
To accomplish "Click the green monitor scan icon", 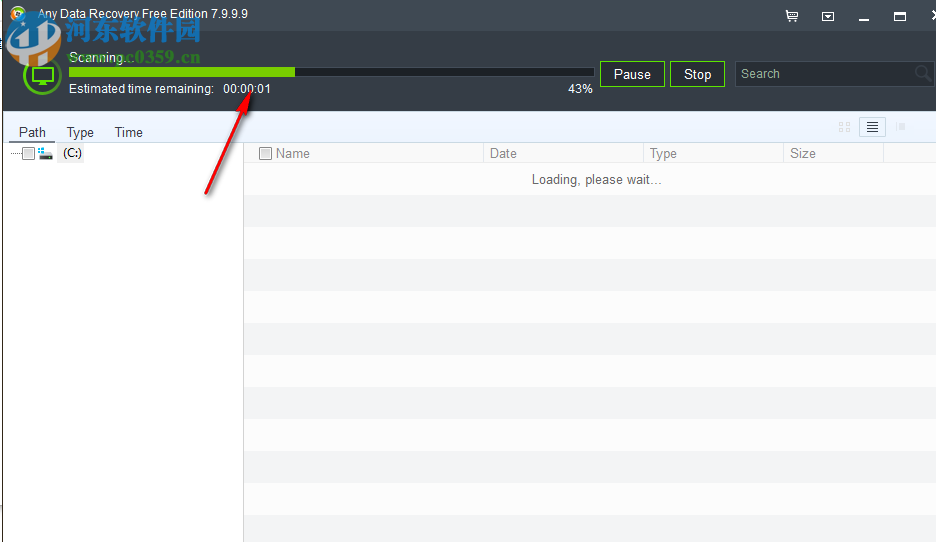I will [42, 76].
